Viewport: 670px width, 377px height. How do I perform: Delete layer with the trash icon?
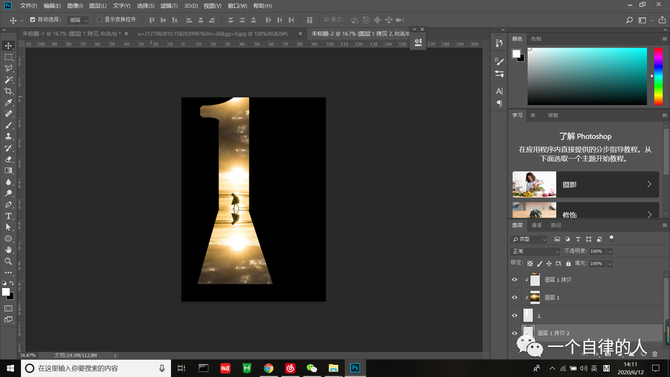tap(655, 354)
